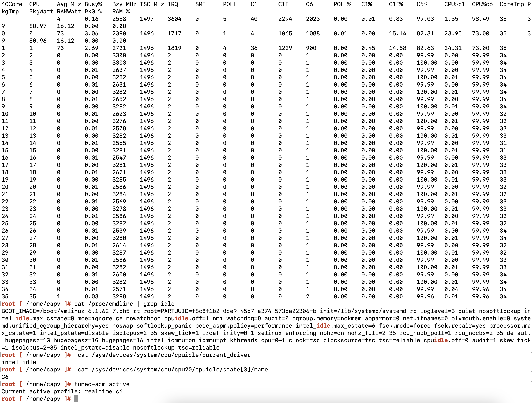Click the 24.31 CPU%c1 value
The image size is (532, 403).
click(x=453, y=48)
